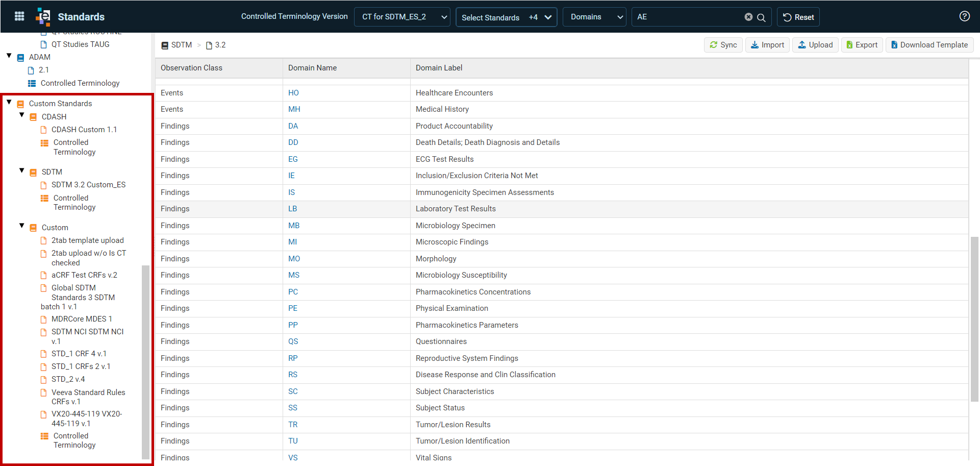Open Controlled Terminology Version dropdown

point(402,17)
